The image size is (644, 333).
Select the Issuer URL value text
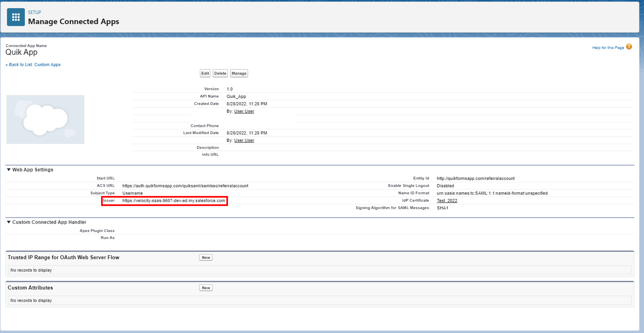(174, 201)
